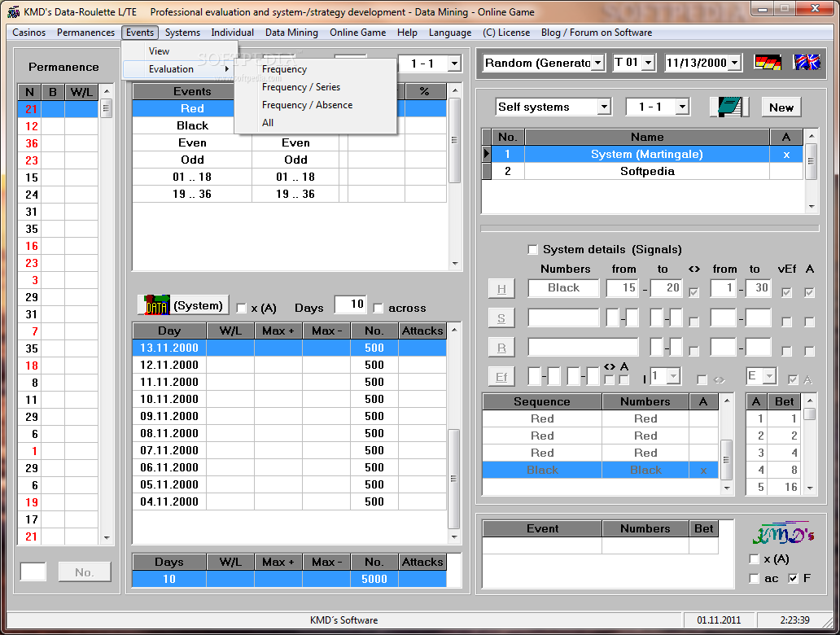Image resolution: width=840 pixels, height=635 pixels.
Task: Enable System details (Signals) checkbox
Action: click(532, 250)
